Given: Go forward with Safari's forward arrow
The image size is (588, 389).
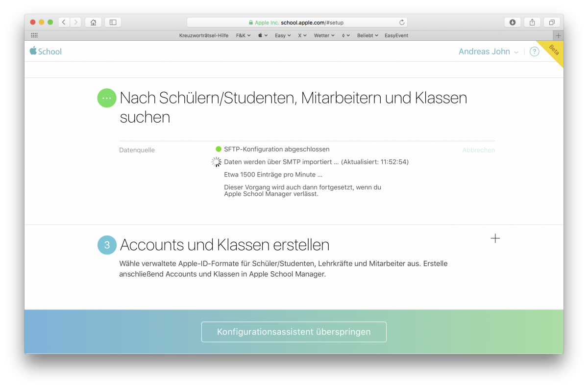Looking at the screenshot, I should click(76, 22).
